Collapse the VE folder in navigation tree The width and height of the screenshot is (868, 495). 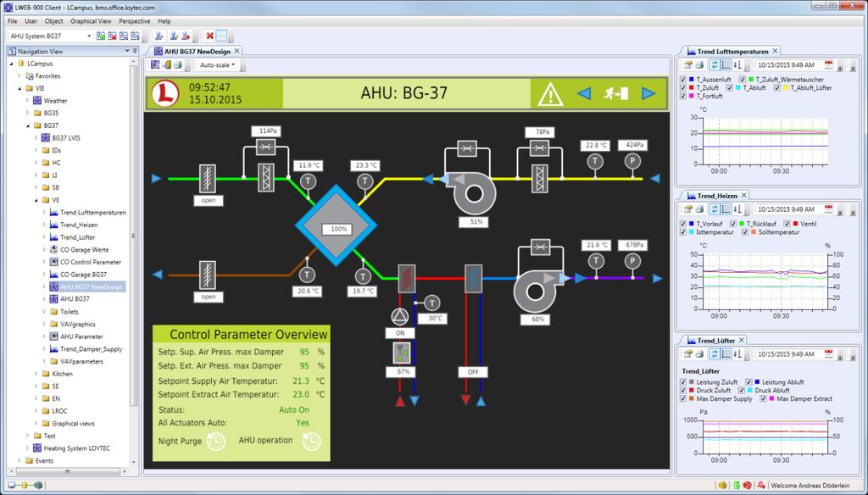(x=36, y=200)
